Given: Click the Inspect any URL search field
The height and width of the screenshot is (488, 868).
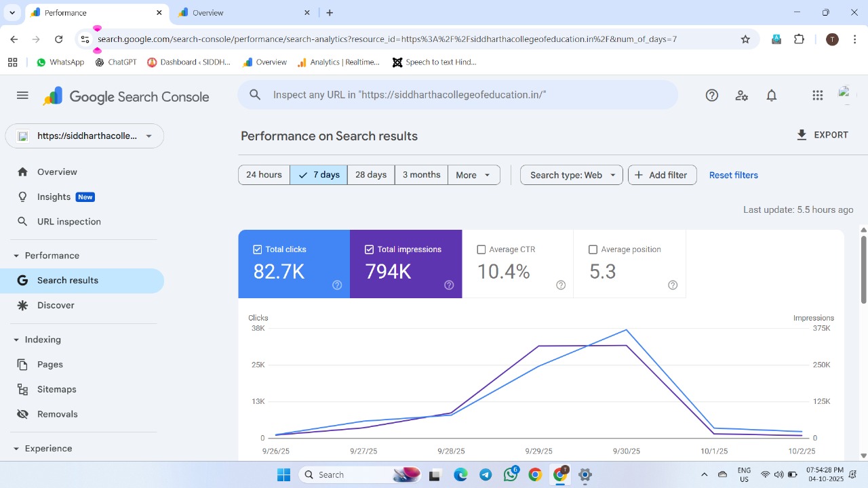Looking at the screenshot, I should [458, 95].
